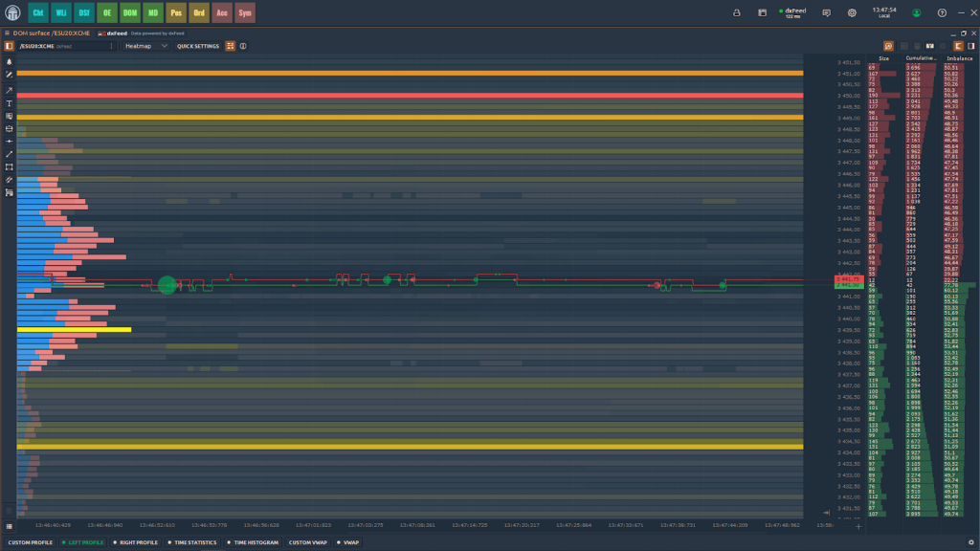The height and width of the screenshot is (551, 980).
Task: Toggle the Left Profile indicator
Action: 83,542
